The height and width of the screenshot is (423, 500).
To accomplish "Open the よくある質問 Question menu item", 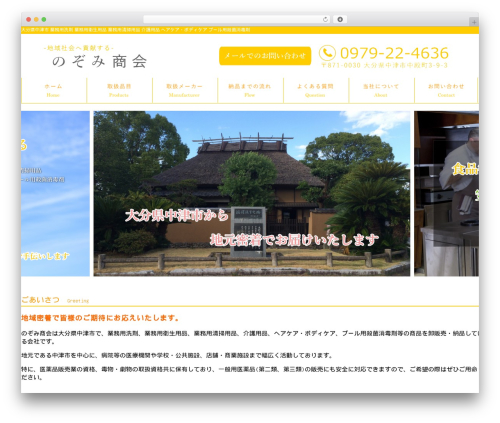I will [x=315, y=90].
